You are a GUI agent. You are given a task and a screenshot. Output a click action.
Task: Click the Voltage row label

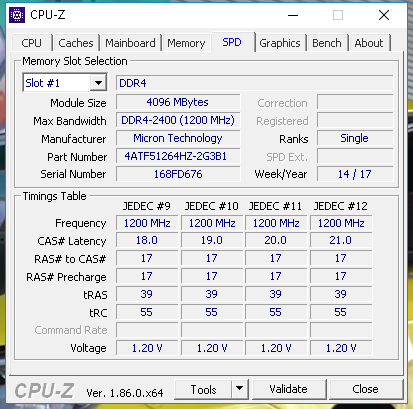click(88, 348)
